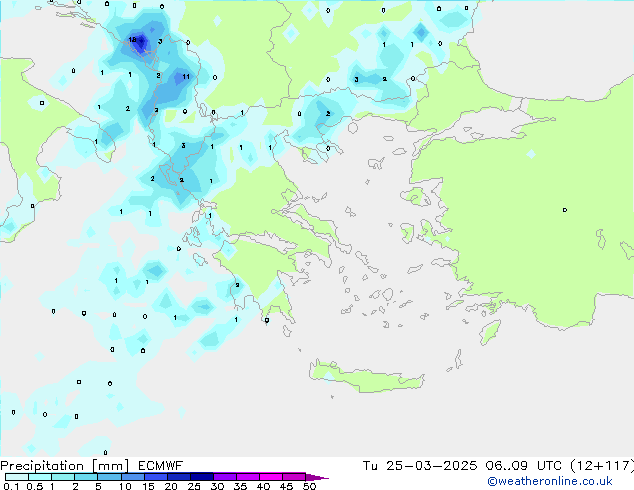Click the legend label "0.1"

coord(11,486)
